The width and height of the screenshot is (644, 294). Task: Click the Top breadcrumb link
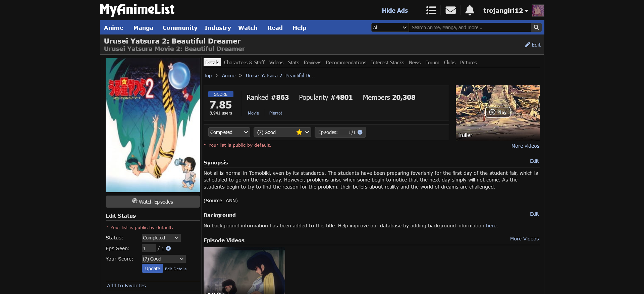coord(208,76)
